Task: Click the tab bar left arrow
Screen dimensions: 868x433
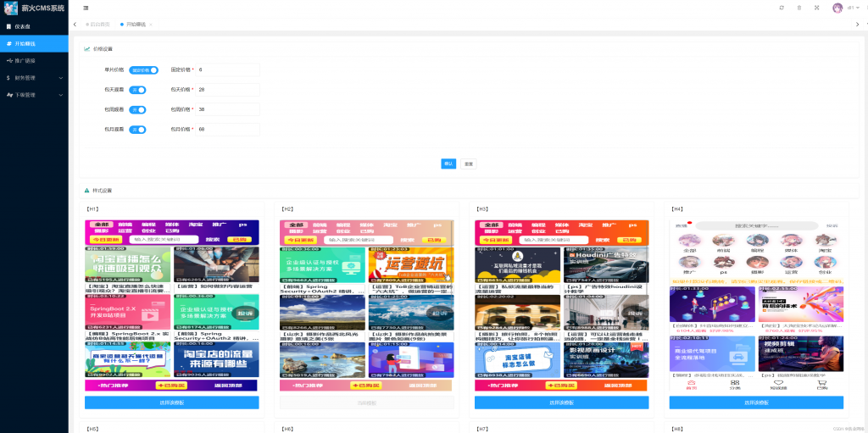Action: [x=75, y=25]
